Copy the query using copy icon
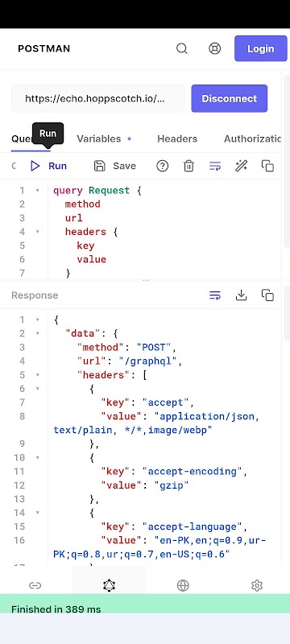The height and width of the screenshot is (644, 290). coord(267,166)
